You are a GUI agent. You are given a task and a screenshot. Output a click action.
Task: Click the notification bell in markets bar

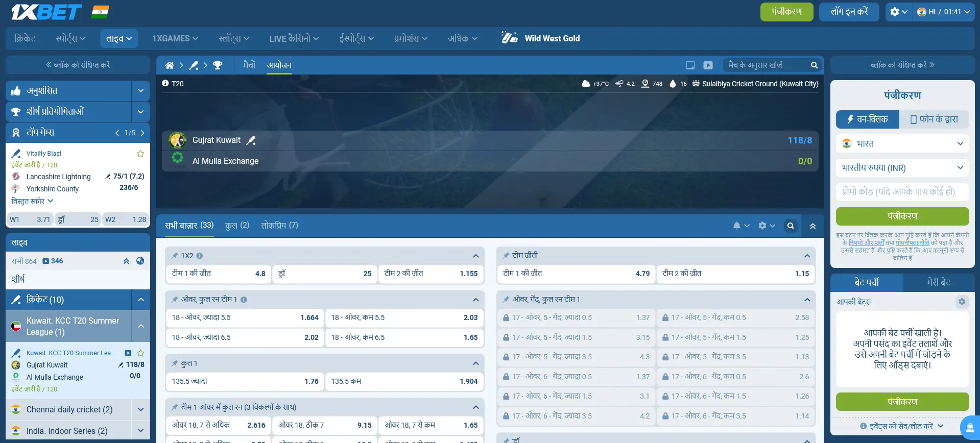[736, 226]
